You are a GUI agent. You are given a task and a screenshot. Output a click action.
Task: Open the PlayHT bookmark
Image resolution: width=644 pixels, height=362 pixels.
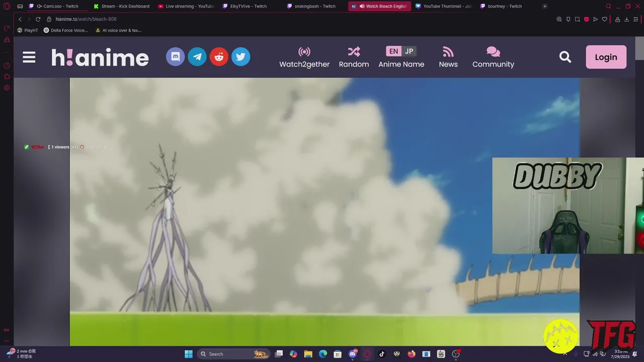coord(28,30)
